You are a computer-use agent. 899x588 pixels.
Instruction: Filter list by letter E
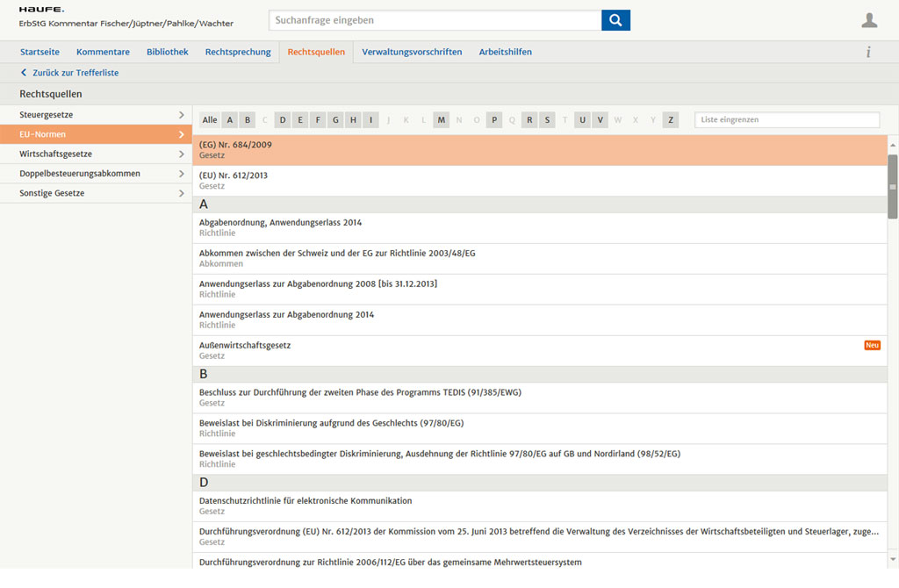pos(300,119)
